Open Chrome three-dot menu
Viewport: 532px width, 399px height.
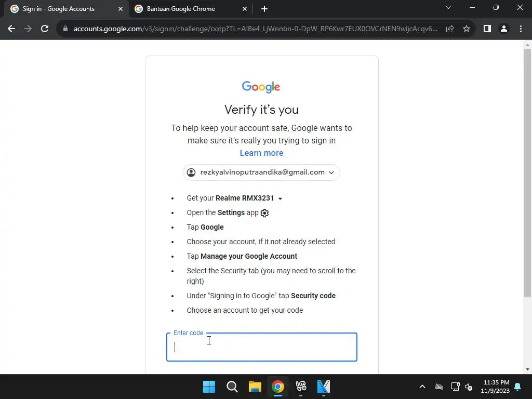pyautogui.click(x=521, y=29)
